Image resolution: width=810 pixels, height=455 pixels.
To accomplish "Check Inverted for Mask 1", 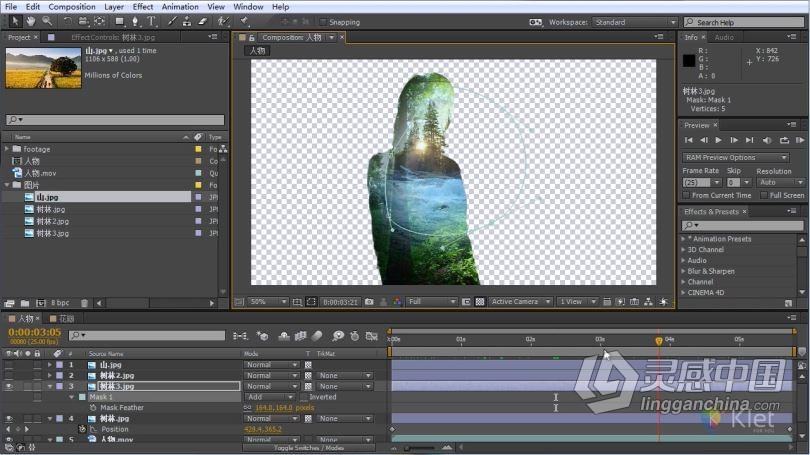I will [x=304, y=397].
